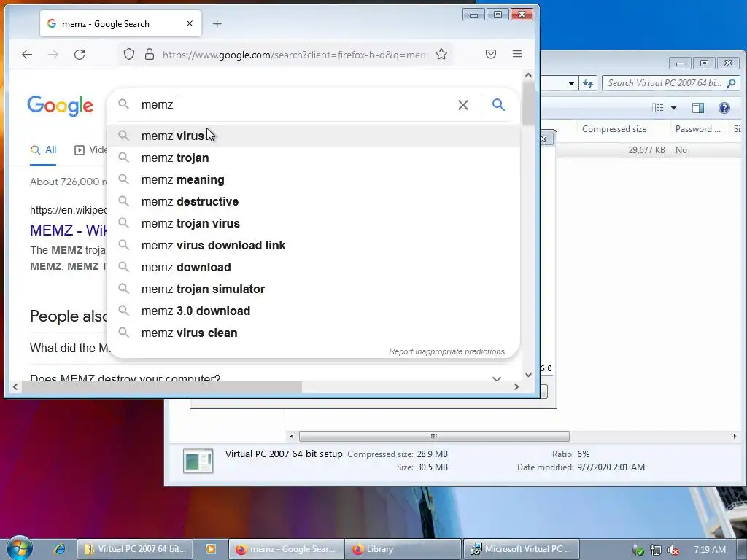Click Explorer horizontal scrollbar thumb

point(433,436)
